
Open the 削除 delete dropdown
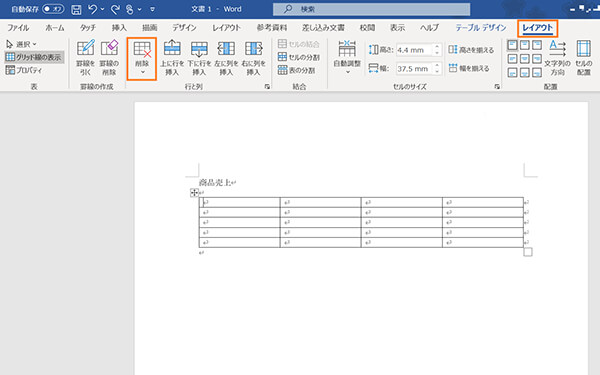[x=142, y=59]
